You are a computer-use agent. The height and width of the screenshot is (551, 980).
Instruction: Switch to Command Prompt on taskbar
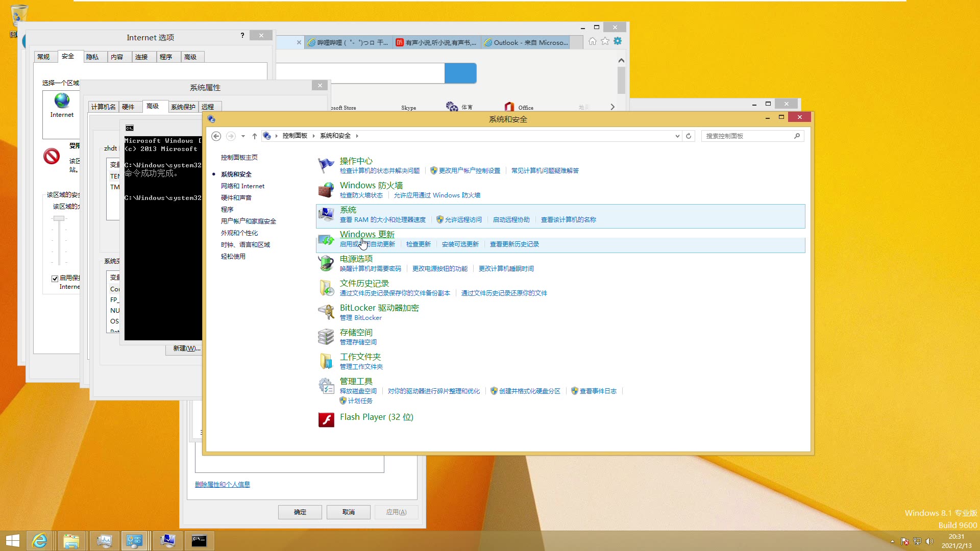pyautogui.click(x=199, y=541)
